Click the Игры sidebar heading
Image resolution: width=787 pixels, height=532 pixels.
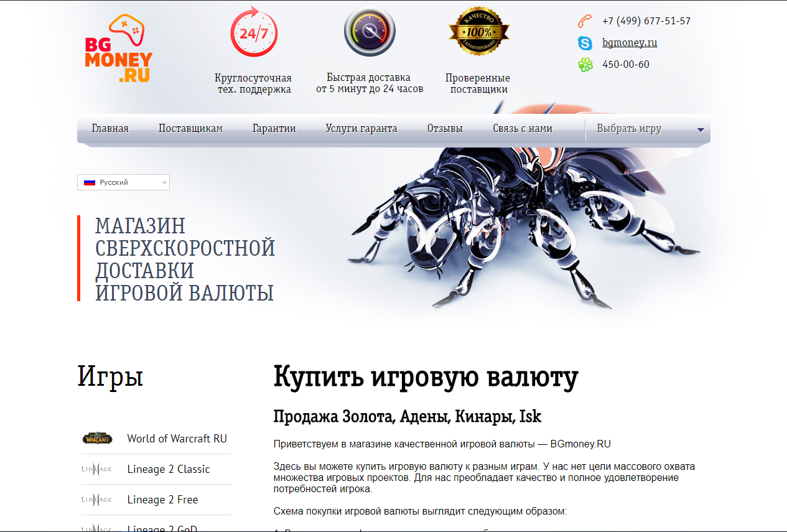[110, 377]
